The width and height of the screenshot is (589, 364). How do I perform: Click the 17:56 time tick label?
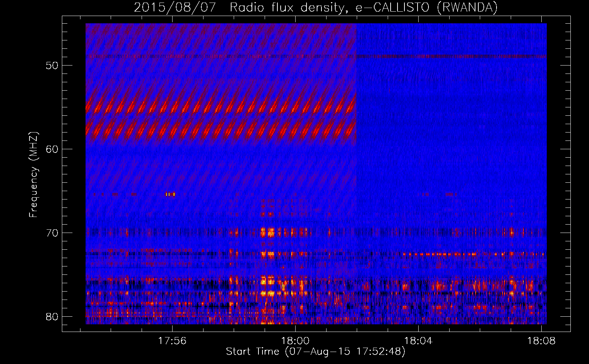point(172,341)
